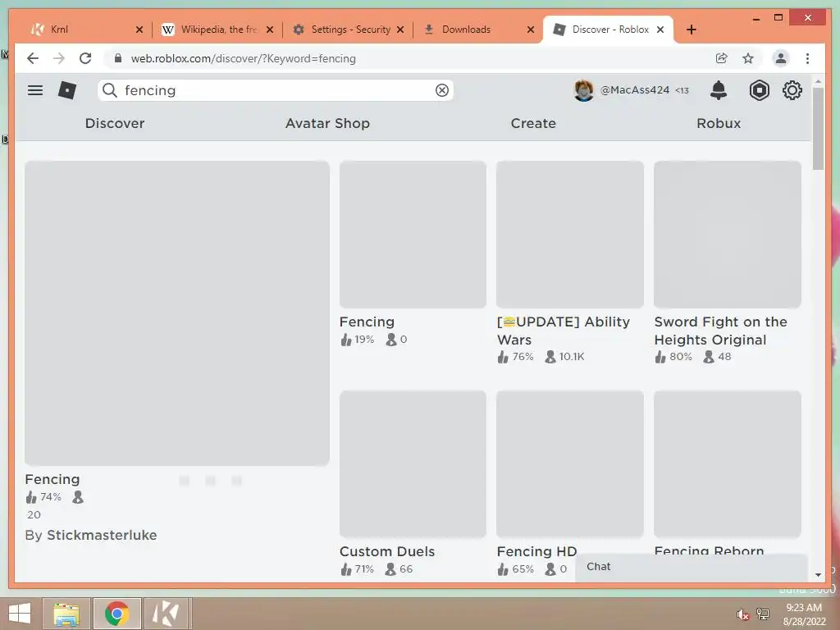Open the Robux section
Viewport: 840px width, 630px height.
[x=719, y=123]
